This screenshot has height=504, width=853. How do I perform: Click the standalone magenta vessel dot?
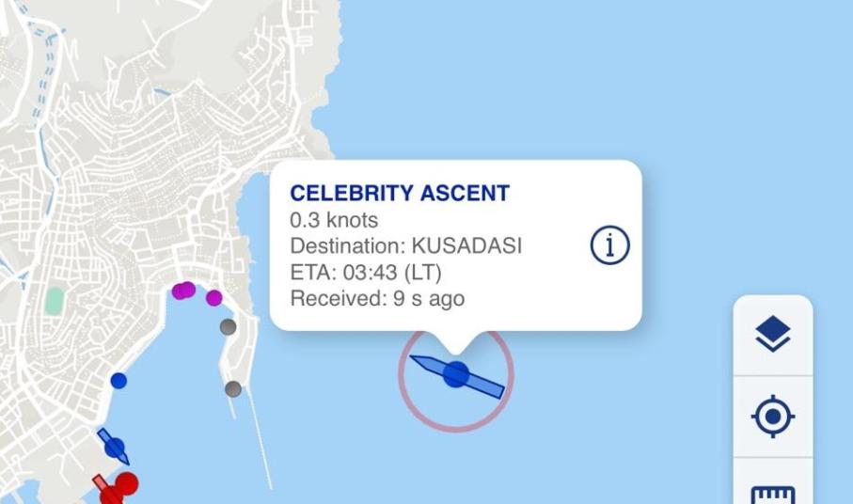pyautogui.click(x=214, y=298)
